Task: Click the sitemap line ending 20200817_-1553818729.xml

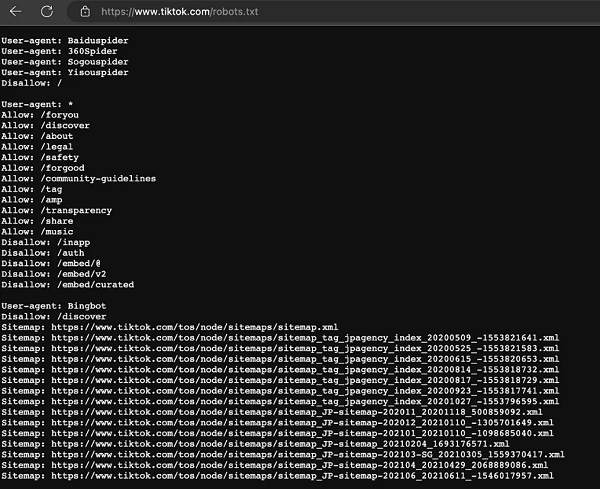Action: coord(280,380)
